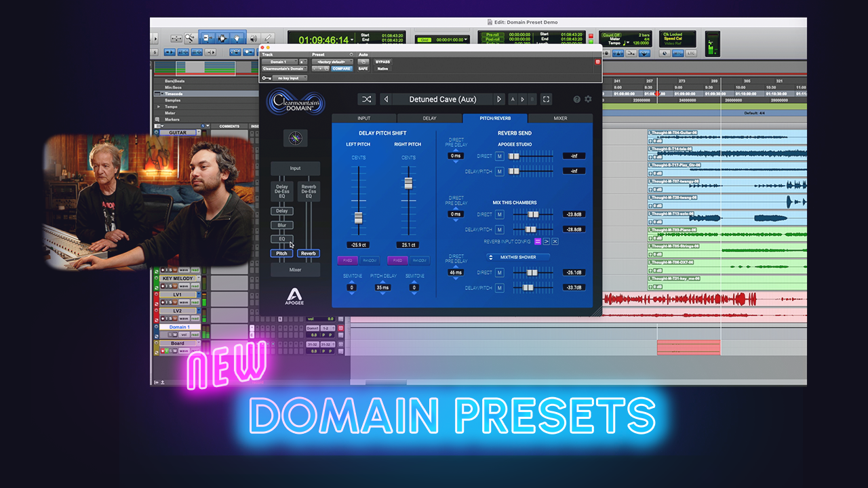Toggle left pitch FIXED mode
The image size is (868, 488).
(347, 260)
